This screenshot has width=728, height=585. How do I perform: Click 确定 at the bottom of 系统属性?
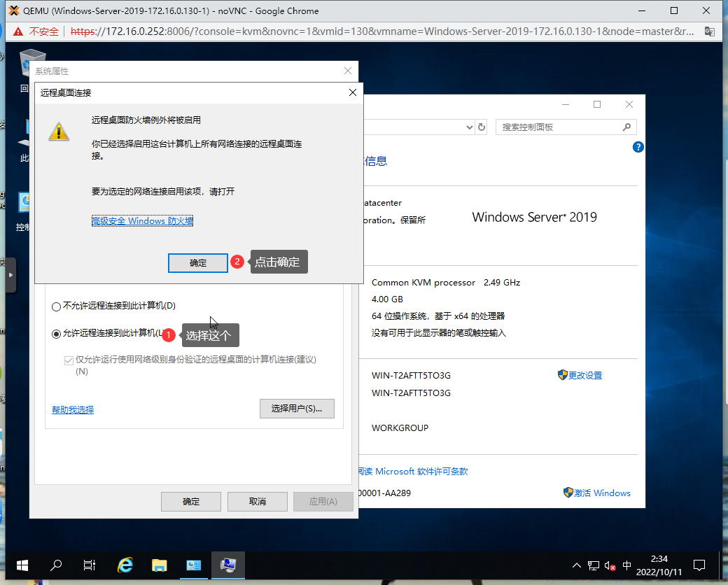(x=191, y=502)
